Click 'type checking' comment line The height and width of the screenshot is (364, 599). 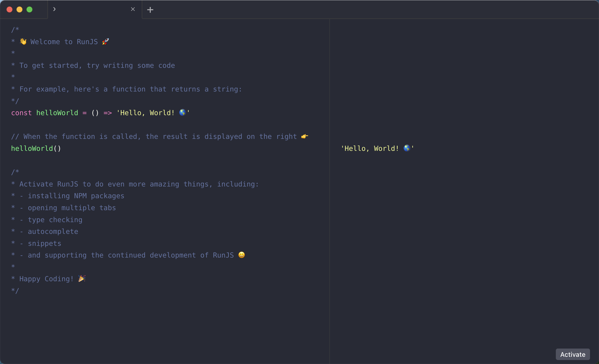47,220
